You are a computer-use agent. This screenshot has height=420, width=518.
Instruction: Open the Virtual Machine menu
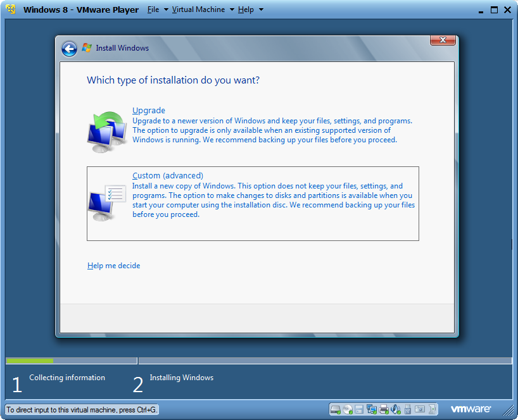point(198,9)
